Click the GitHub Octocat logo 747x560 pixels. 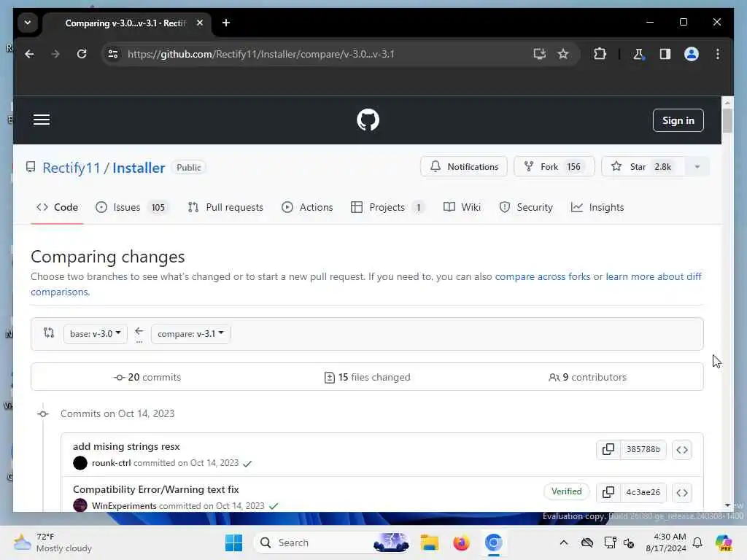tap(368, 120)
